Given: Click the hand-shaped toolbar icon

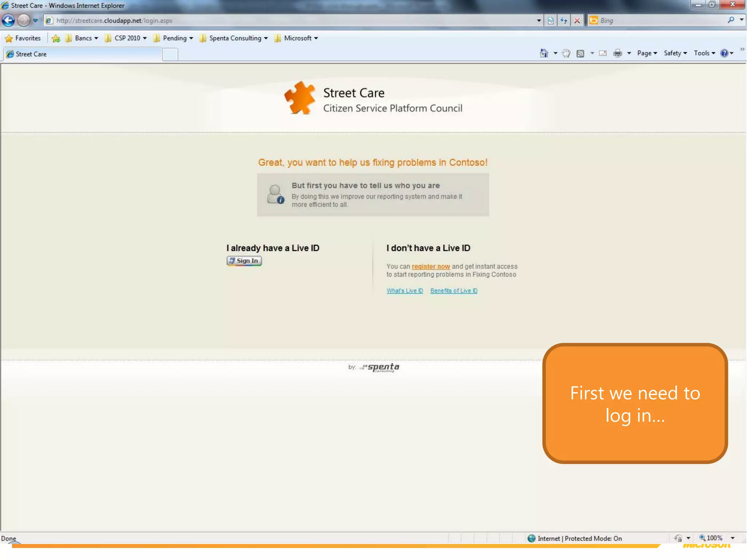Looking at the screenshot, I should 566,53.
